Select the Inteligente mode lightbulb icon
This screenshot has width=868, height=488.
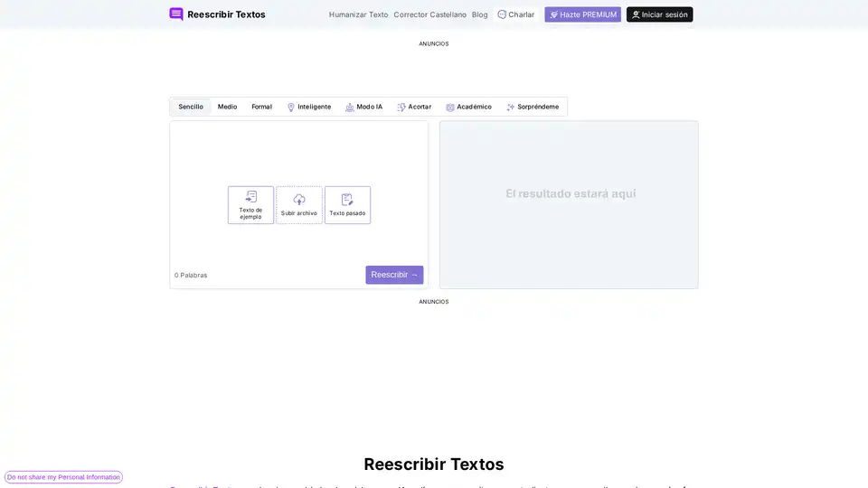pos(291,108)
